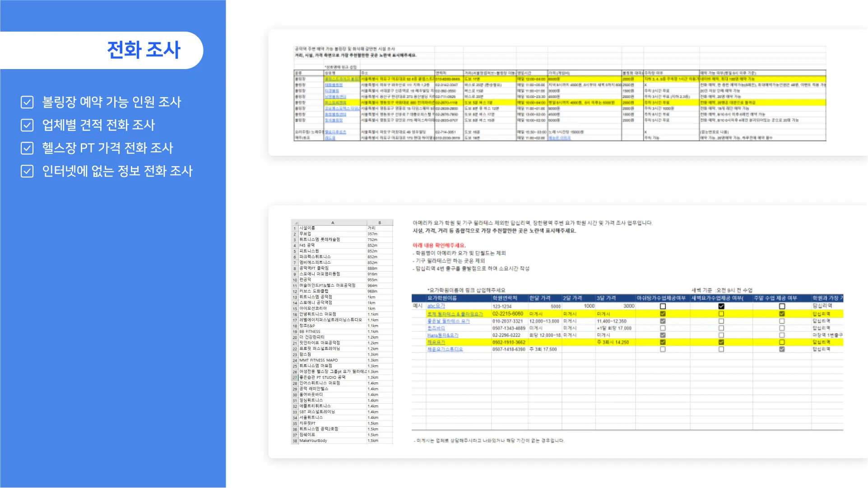Click the 한달 가격 column header
The image size is (868, 488).
(540, 298)
